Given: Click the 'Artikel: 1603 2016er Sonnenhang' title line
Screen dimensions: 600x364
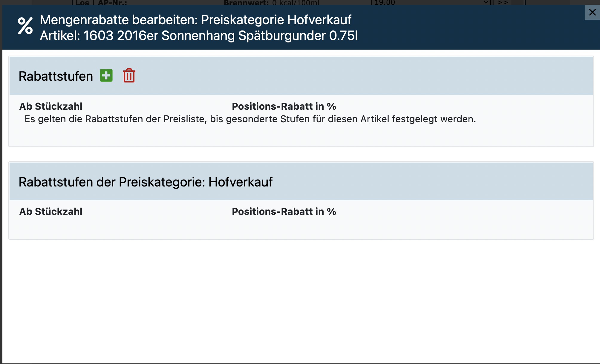Looking at the screenshot, I should (199, 36).
